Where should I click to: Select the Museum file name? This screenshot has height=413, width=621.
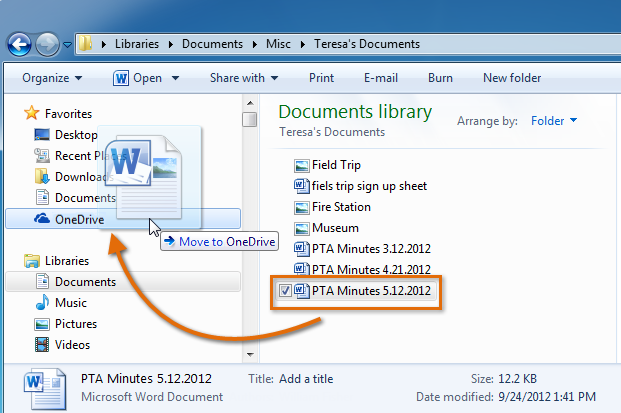[335, 228]
